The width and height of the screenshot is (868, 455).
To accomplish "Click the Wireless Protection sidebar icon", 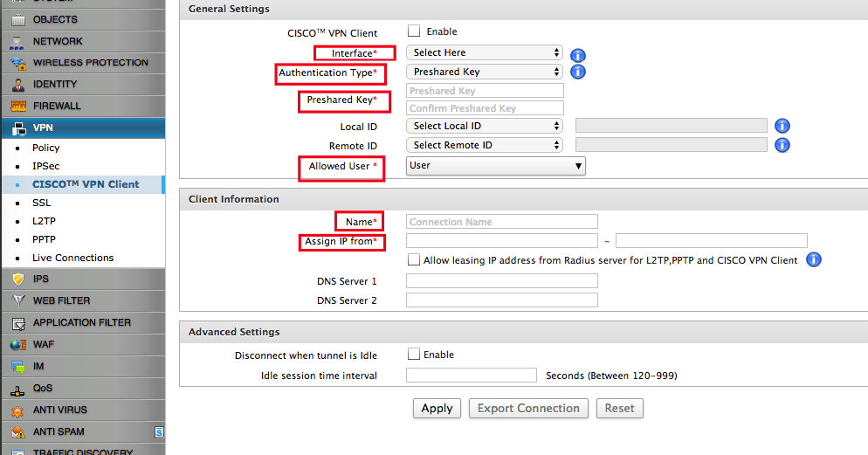I will pos(18,63).
